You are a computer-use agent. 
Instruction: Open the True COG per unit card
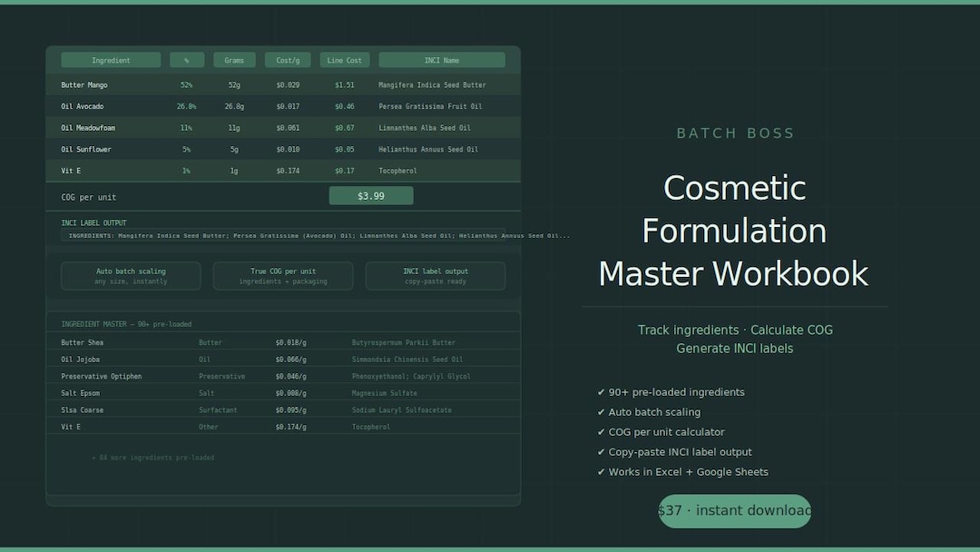(283, 276)
